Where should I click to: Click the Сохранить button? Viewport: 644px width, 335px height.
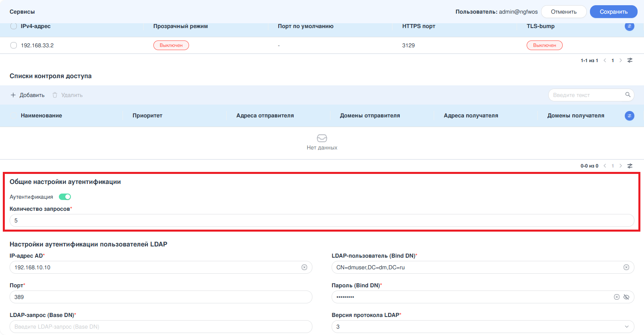point(613,12)
